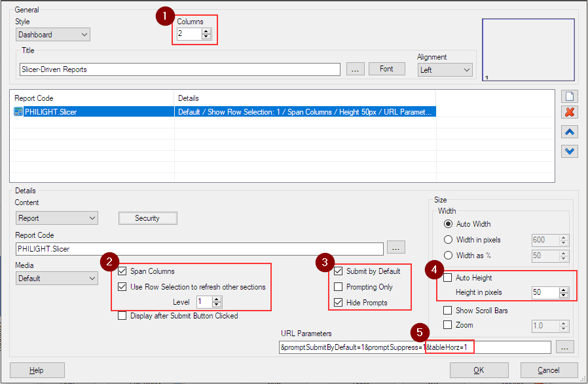Enable the Auto Height checkbox
The image size is (588, 384).
pos(447,278)
